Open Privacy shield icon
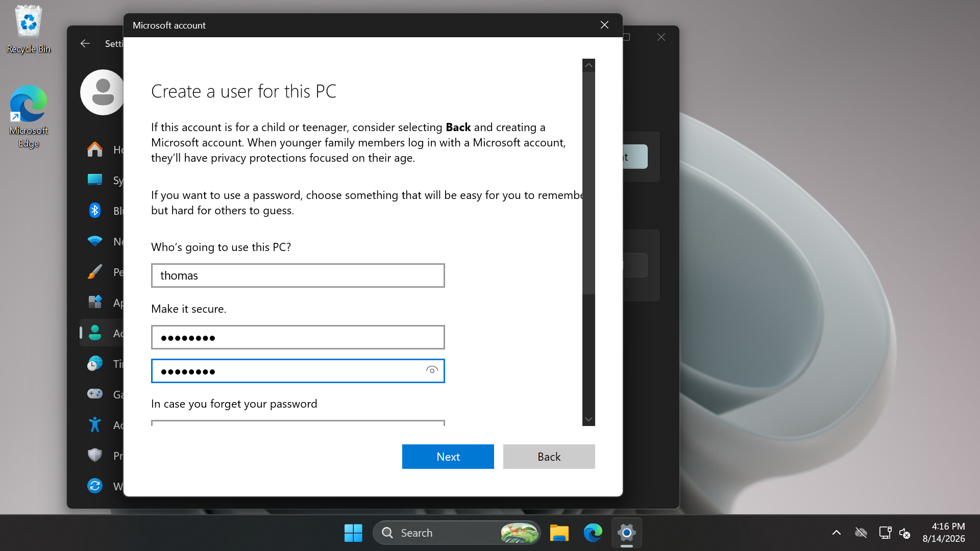 [95, 455]
